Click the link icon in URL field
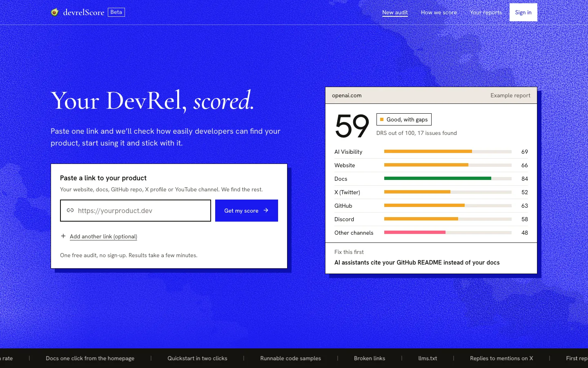 point(70,210)
